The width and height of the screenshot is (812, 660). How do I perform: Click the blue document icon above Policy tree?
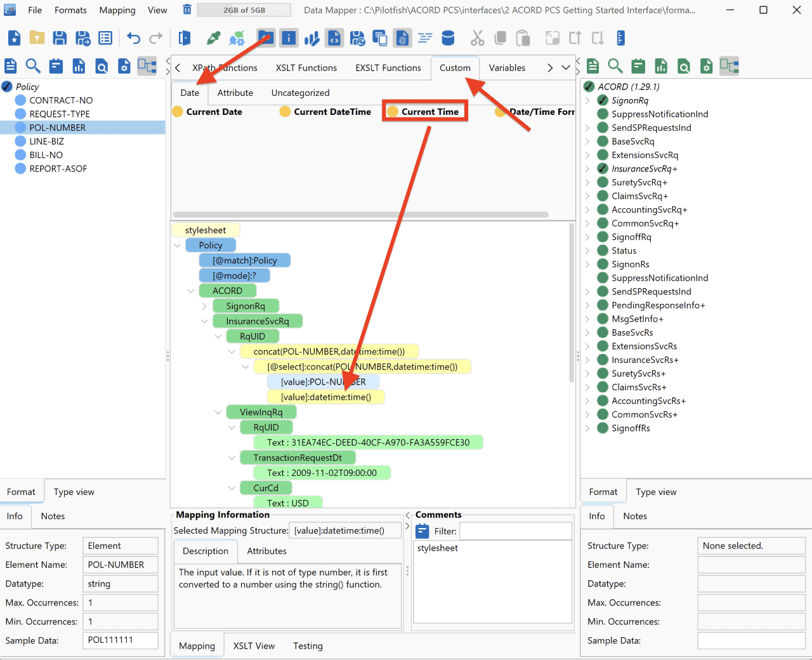11,65
